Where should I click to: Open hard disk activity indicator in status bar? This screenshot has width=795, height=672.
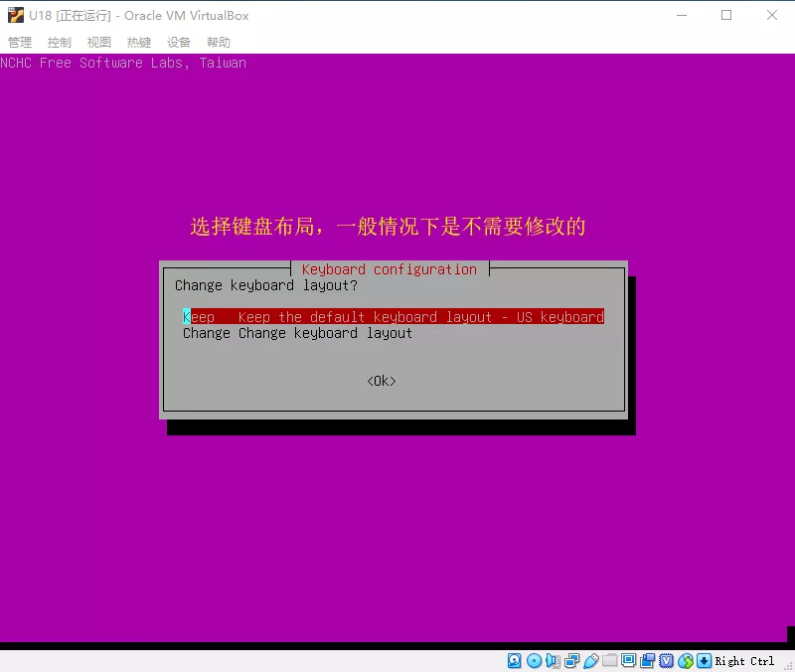point(514,661)
